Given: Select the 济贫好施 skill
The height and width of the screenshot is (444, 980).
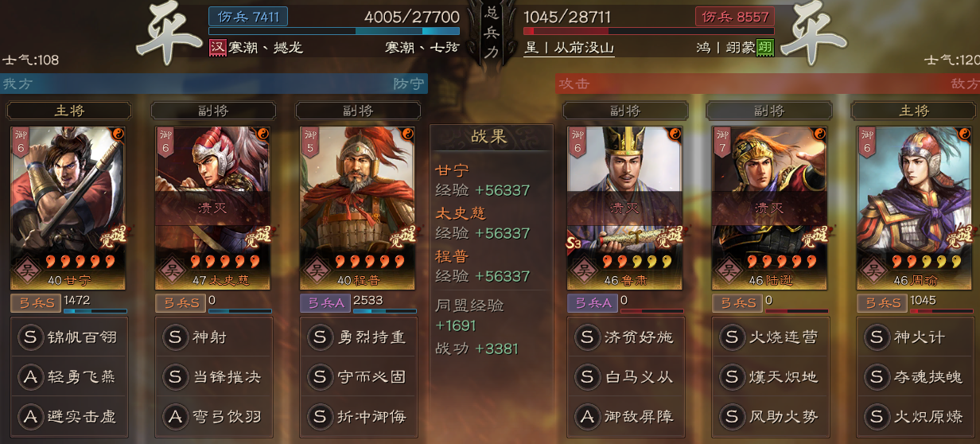Looking at the screenshot, I should click(624, 337).
